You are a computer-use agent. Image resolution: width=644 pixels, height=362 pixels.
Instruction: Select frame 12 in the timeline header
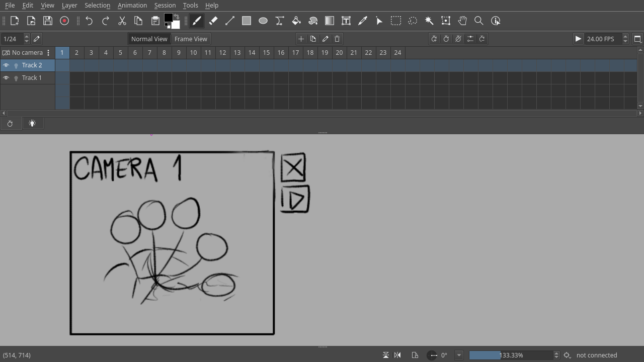(222, 53)
